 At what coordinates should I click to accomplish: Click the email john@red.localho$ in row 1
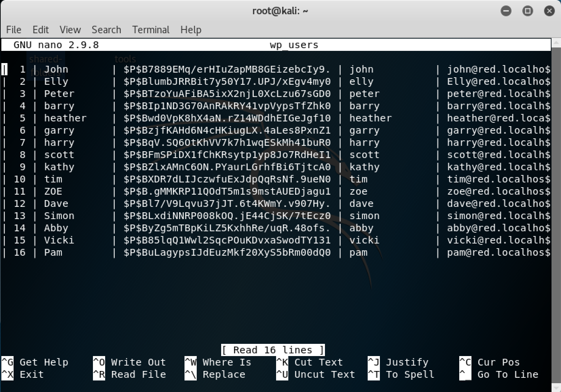[499, 70]
